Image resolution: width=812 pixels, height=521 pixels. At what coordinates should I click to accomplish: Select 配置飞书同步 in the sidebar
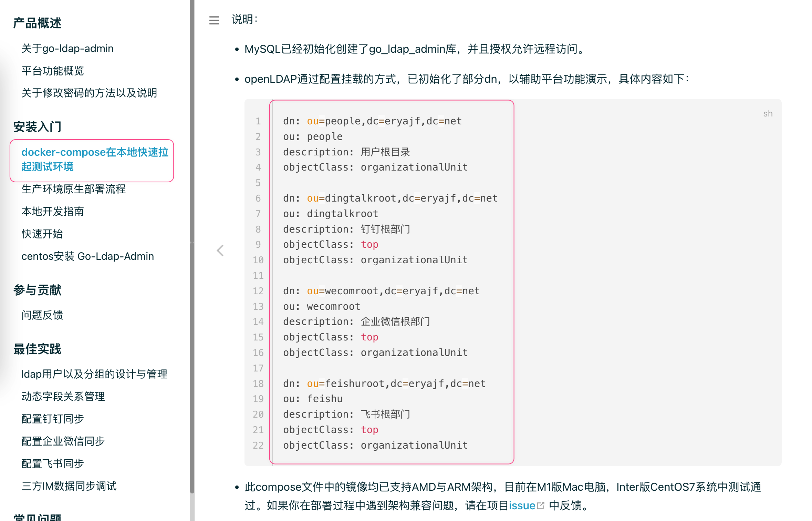click(x=52, y=464)
